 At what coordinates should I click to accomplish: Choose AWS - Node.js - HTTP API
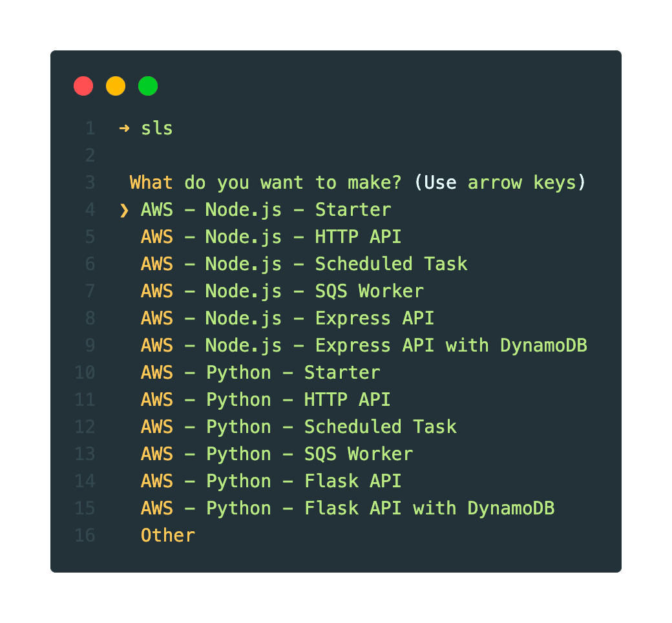(271, 237)
